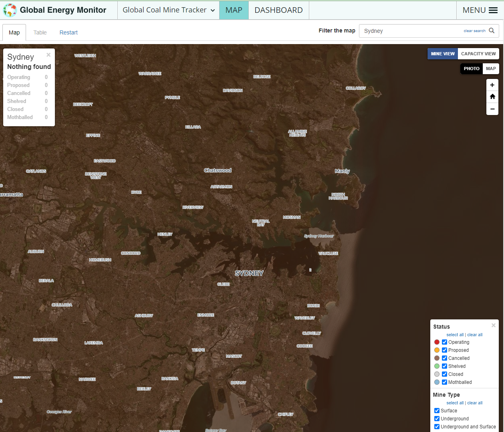Click the Global Energy Monitor globe logo
This screenshot has width=504, height=432.
(10, 10)
